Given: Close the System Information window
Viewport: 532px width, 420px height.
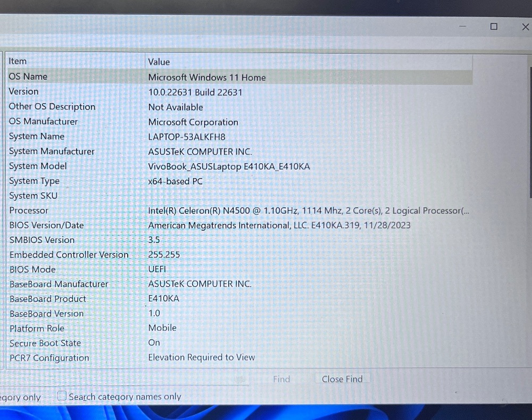Looking at the screenshot, I should [525, 27].
